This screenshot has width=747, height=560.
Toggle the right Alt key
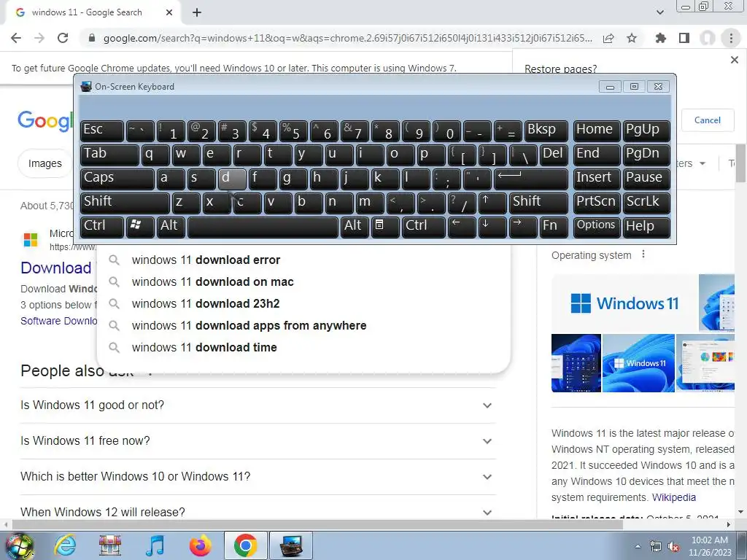point(355,226)
